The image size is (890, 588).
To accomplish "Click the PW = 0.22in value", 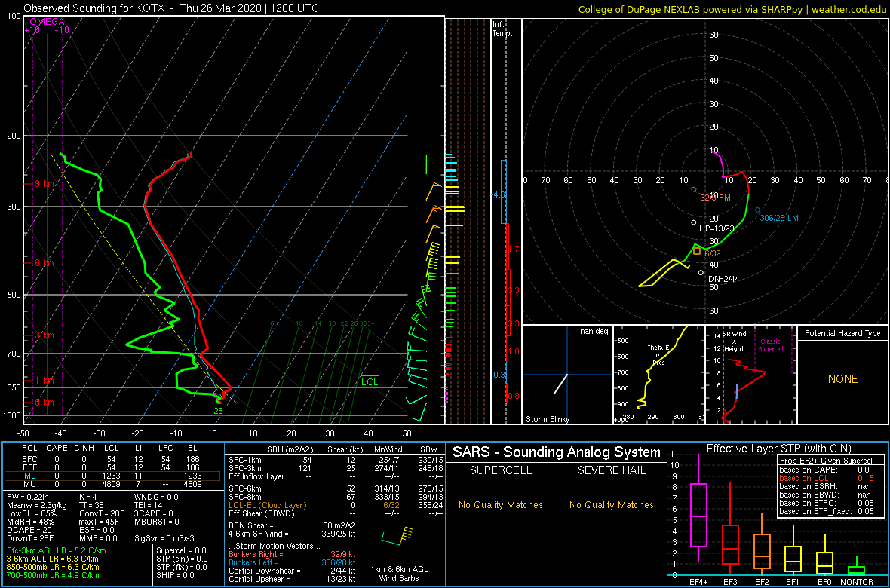I will (x=32, y=496).
